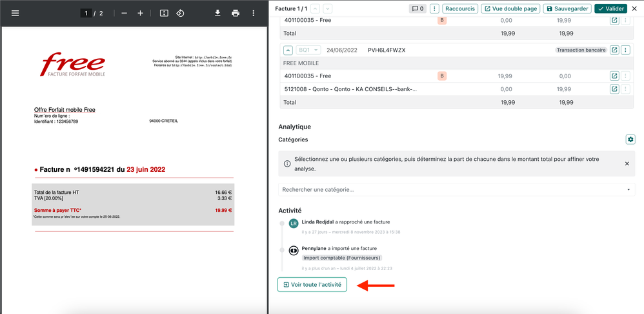The image size is (644, 314).
Task: Switch to Vue double page
Action: 510,8
